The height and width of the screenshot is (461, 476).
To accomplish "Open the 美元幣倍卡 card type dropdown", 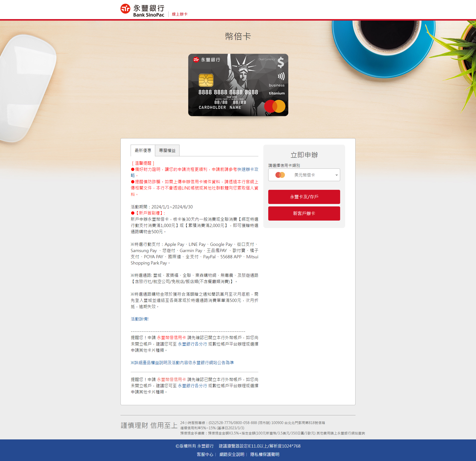I will (x=304, y=175).
